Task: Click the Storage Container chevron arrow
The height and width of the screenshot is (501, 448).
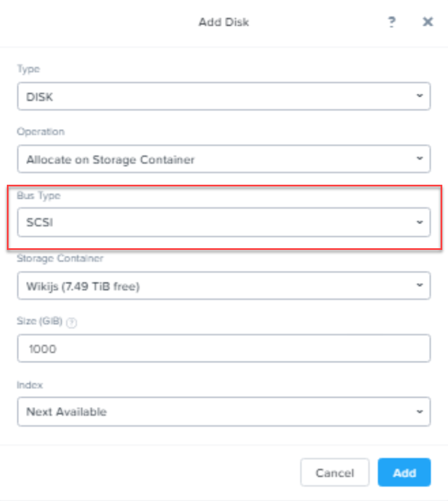Action: (x=419, y=285)
